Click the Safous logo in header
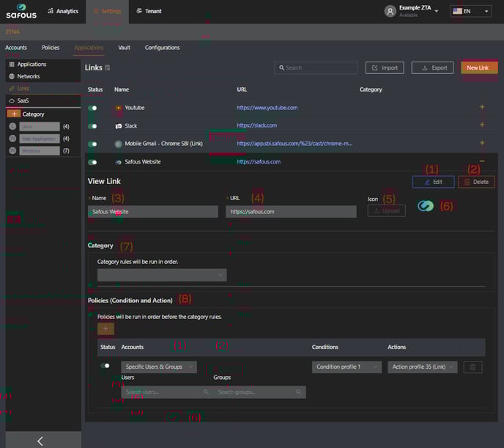 point(21,12)
